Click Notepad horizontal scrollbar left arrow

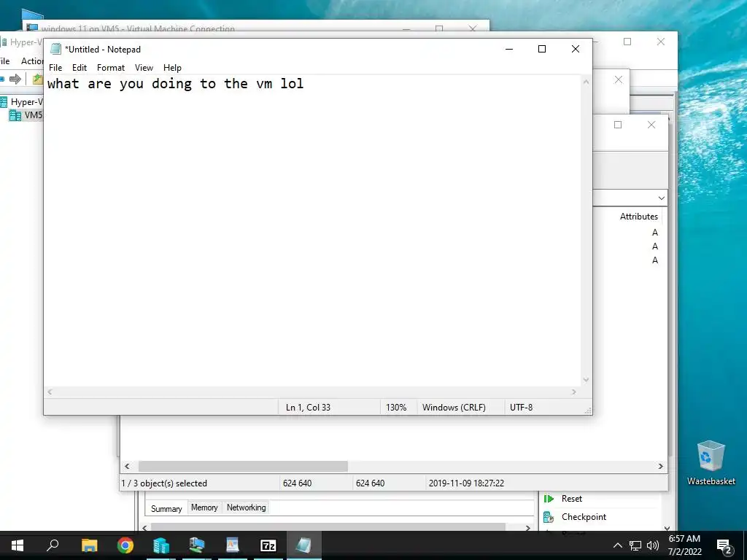click(50, 392)
